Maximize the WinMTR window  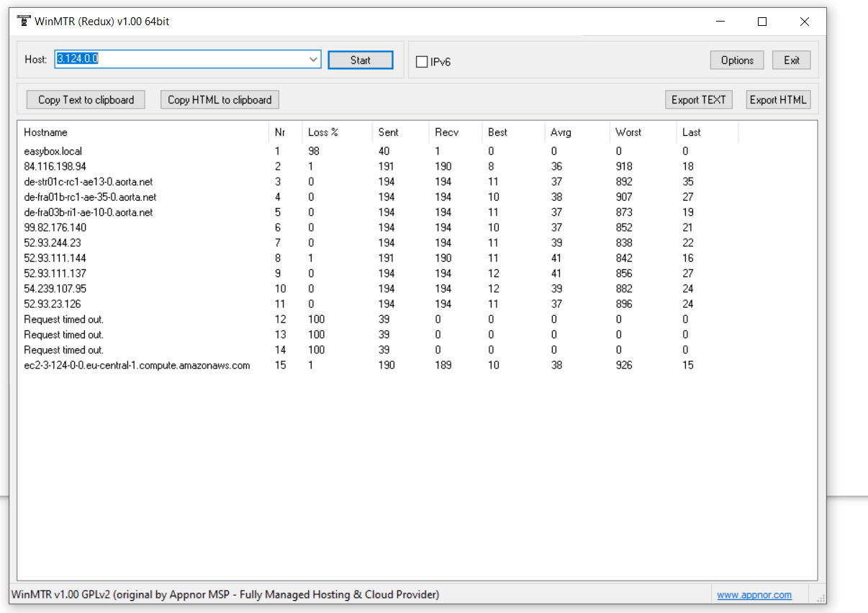[762, 22]
